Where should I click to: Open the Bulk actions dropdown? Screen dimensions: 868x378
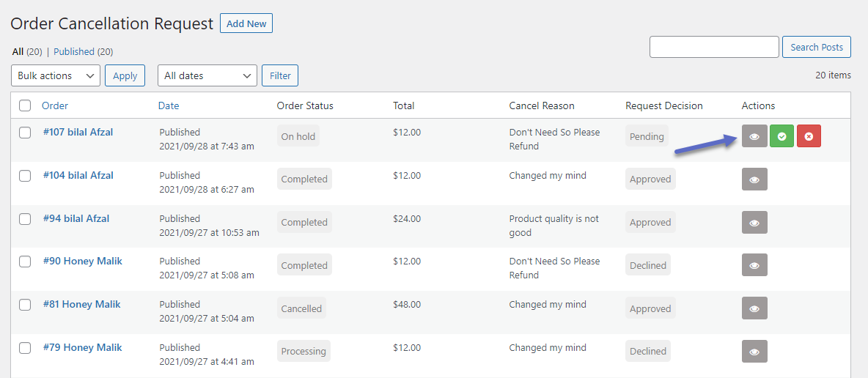click(x=56, y=75)
